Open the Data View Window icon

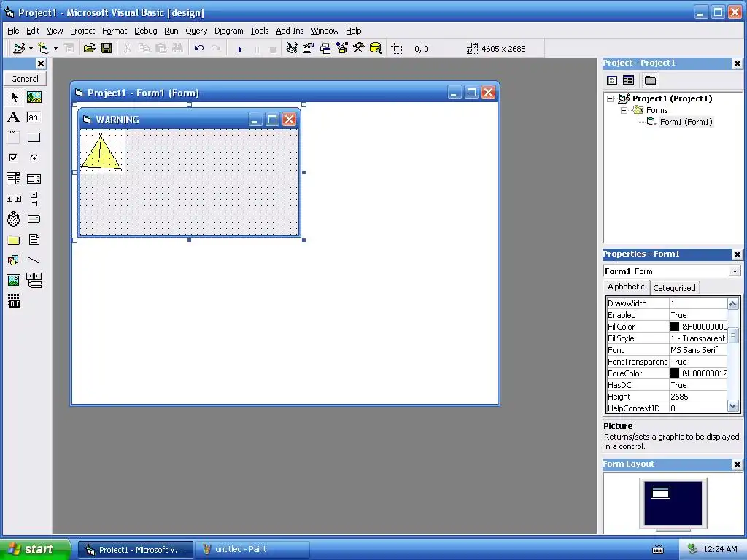click(376, 49)
